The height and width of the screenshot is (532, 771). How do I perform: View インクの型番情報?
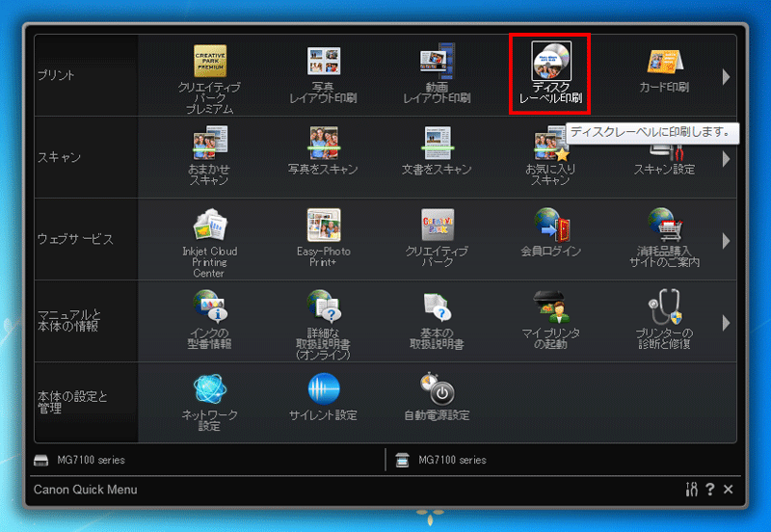[209, 320]
